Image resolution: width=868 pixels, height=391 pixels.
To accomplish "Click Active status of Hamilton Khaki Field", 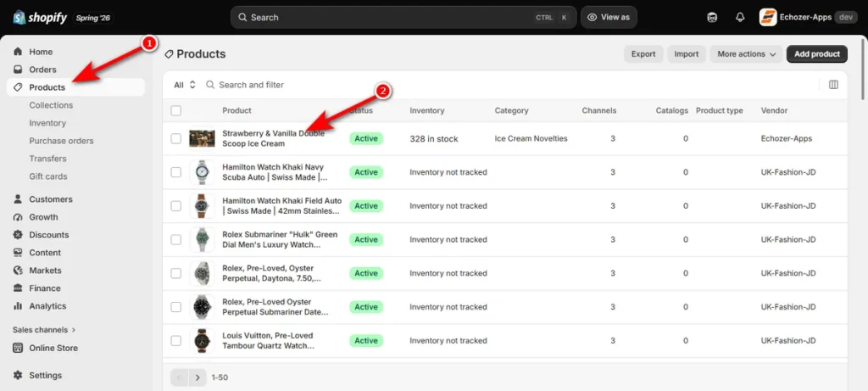I will (366, 206).
